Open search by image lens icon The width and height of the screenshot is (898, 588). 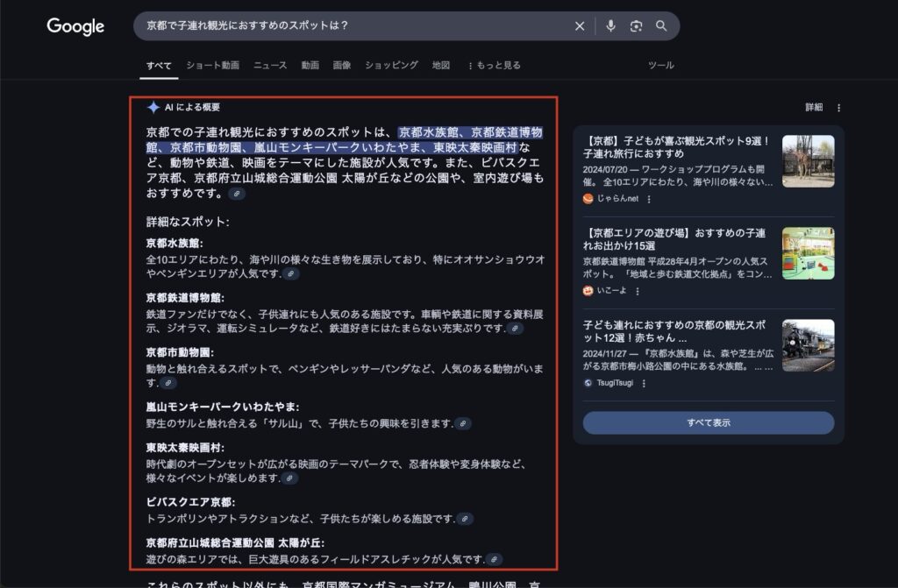636,25
